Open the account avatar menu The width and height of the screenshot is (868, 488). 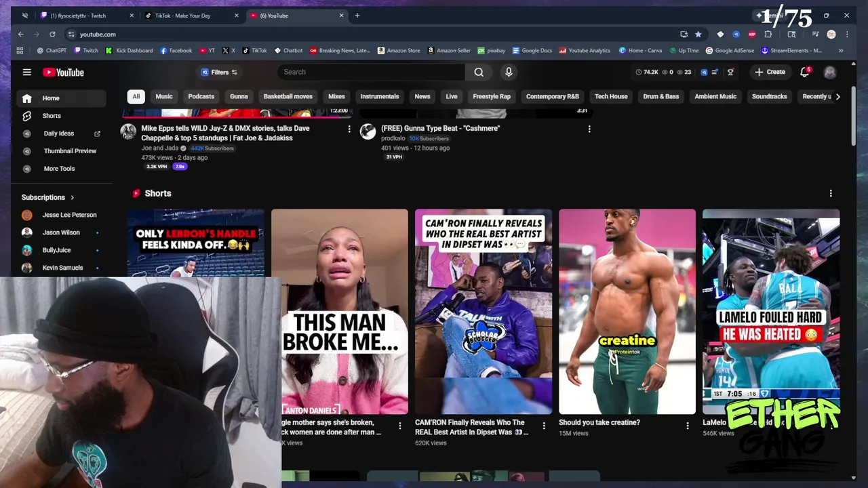(830, 72)
